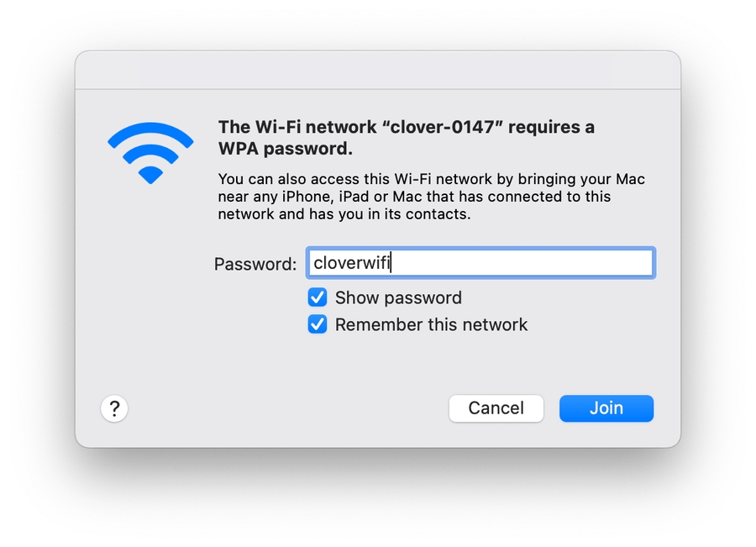Uncheck the Show password checkbox
756x547 pixels.
click(318, 297)
